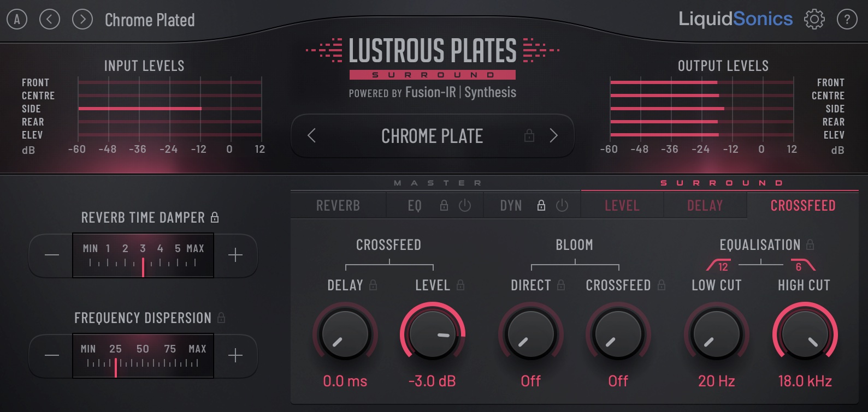Image resolution: width=868 pixels, height=412 pixels.
Task: Go to the previous preset with left arrow
Action: 50,20
